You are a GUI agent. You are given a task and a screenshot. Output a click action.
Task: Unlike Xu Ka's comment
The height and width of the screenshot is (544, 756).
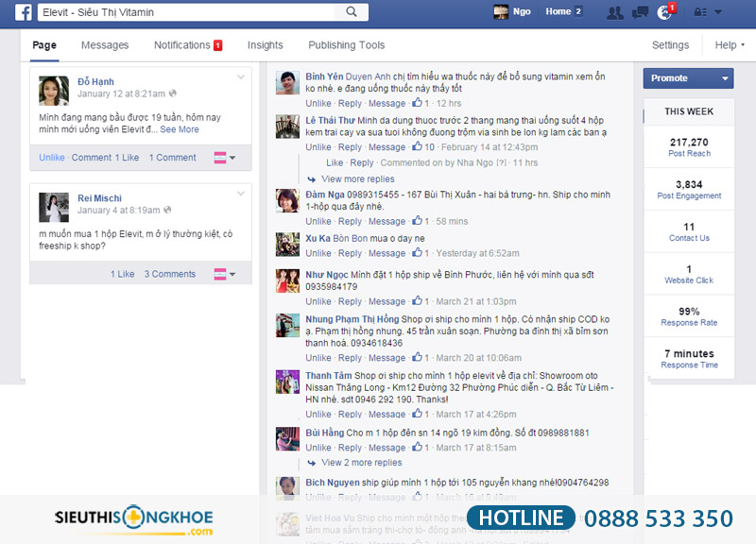[x=318, y=253]
